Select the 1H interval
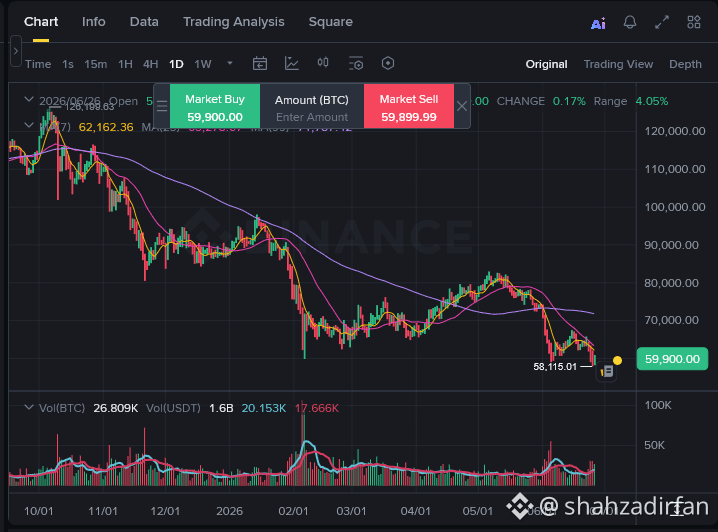This screenshot has height=532, width=718. [125, 64]
